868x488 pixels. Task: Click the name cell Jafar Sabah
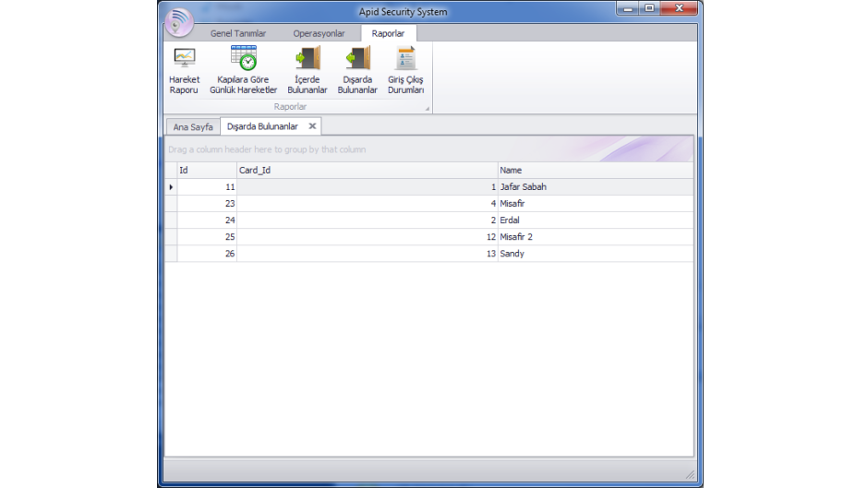595,187
